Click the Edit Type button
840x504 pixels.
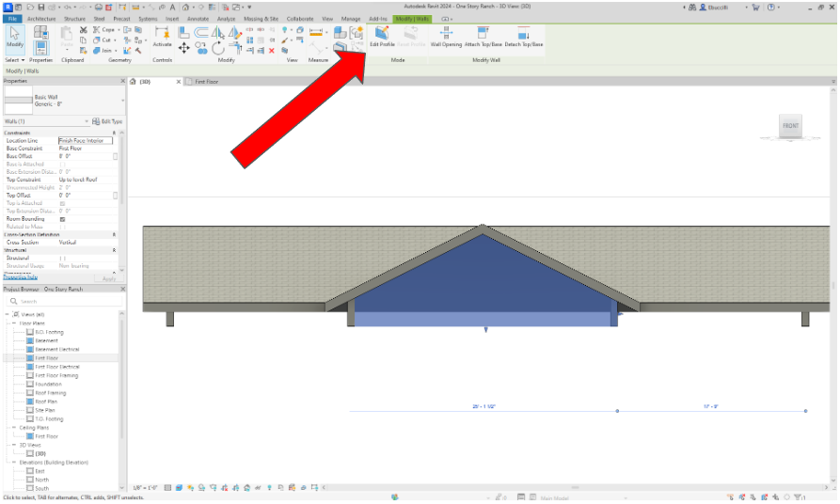[107, 121]
